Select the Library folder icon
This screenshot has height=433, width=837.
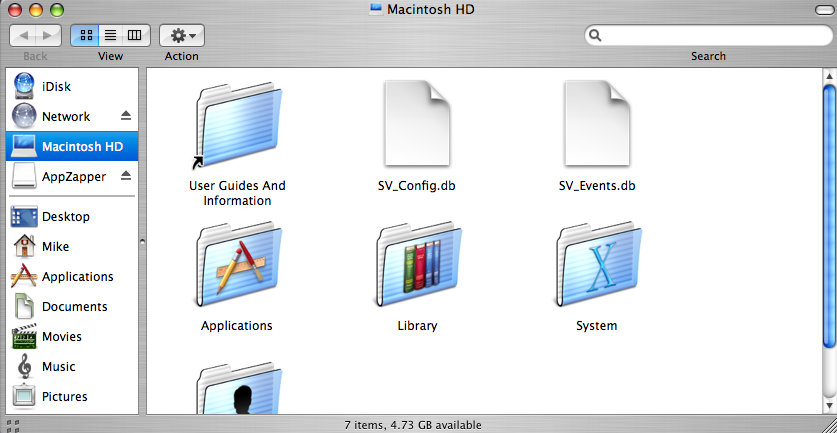point(417,265)
